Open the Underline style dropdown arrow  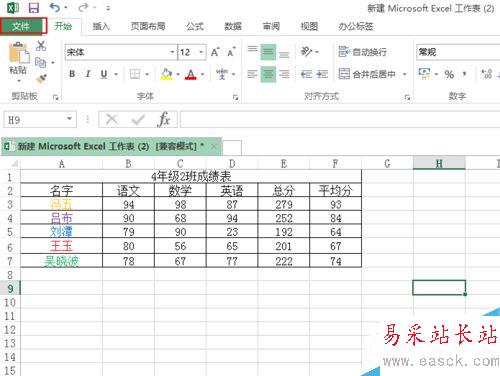[116, 74]
